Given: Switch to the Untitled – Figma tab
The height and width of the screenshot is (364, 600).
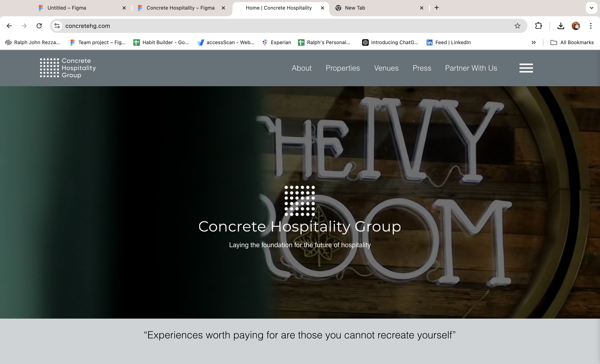Looking at the screenshot, I should (67, 8).
